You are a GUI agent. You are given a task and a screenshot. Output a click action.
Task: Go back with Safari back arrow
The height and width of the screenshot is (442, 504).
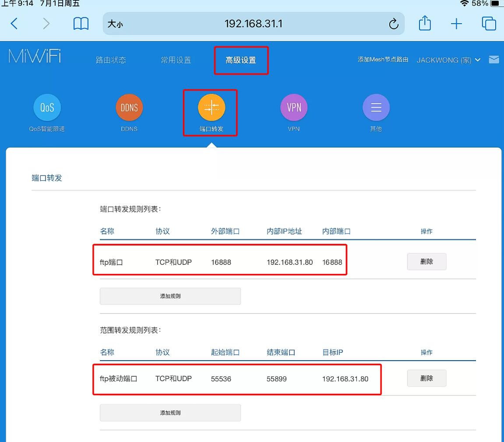pos(14,24)
